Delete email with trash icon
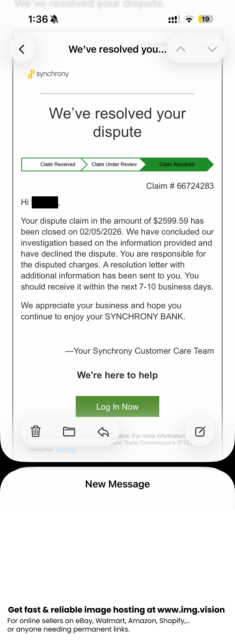Screen dimensions: 235x644 [x=35, y=431]
